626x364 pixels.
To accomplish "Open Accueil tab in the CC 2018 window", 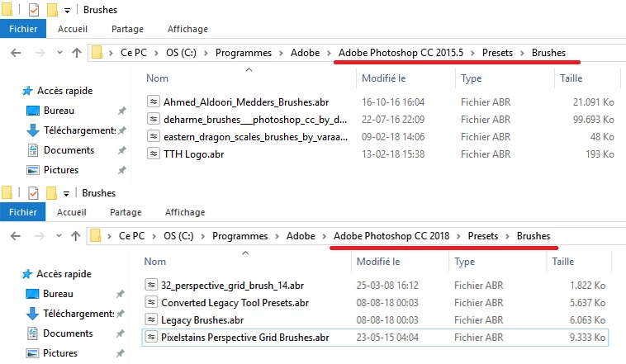I will pyautogui.click(x=72, y=212).
